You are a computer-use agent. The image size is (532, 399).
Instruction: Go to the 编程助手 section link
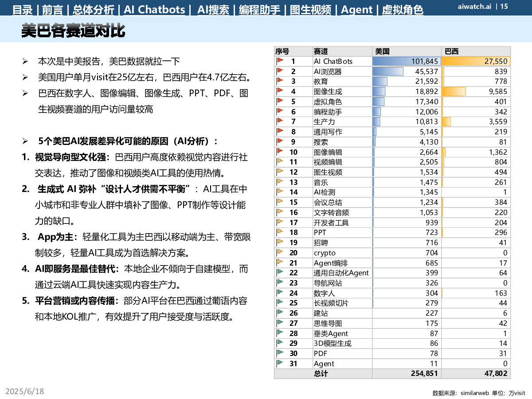pos(260,9)
